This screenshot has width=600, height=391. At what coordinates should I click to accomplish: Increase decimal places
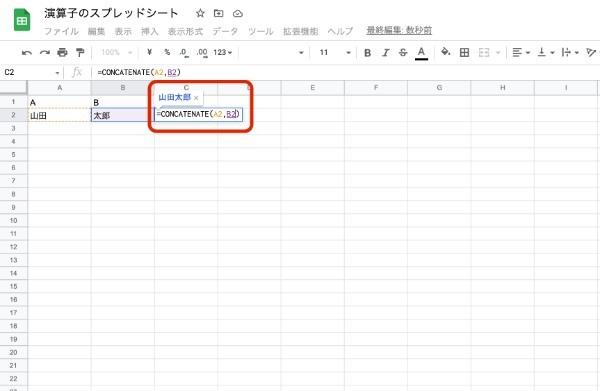(202, 52)
